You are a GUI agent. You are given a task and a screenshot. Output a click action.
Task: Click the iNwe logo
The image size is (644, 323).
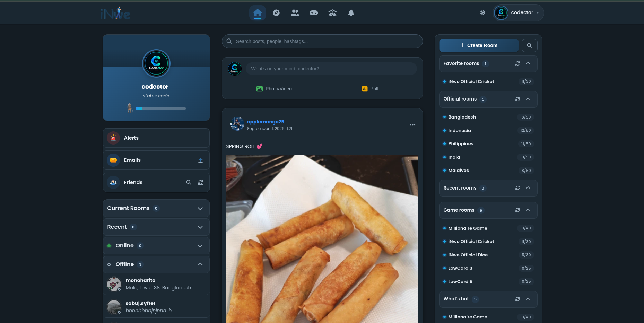tap(115, 13)
